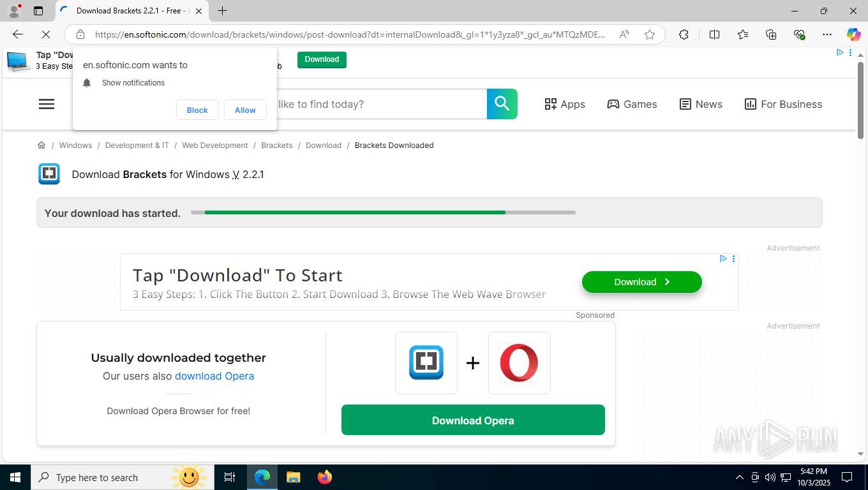This screenshot has width=868, height=490.
Task: Open Windows Start menu
Action: pyautogui.click(x=15, y=477)
